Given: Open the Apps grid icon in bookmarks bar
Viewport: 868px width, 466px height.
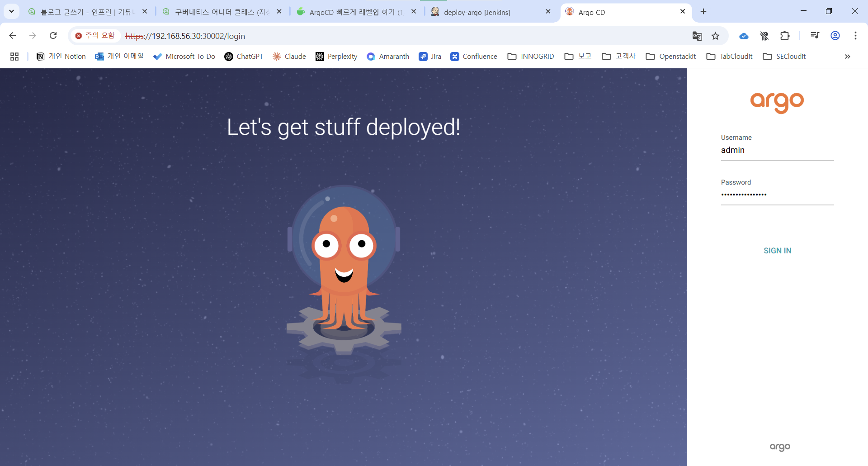Looking at the screenshot, I should (14, 57).
